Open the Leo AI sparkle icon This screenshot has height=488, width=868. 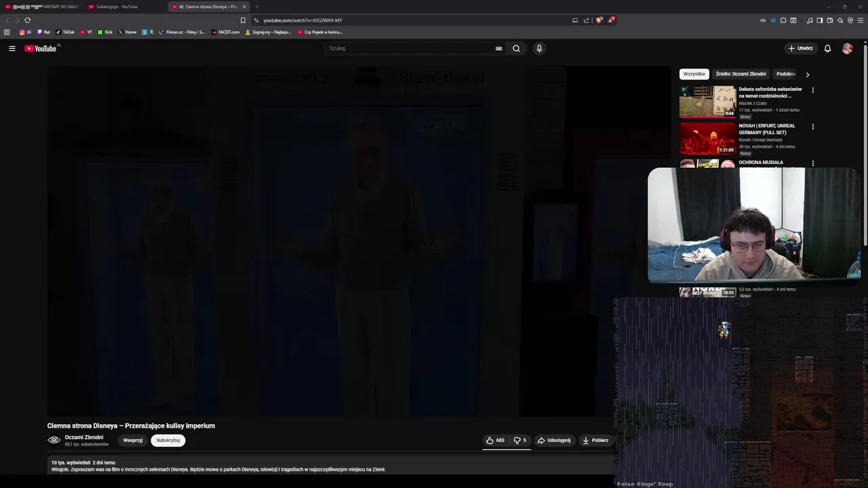pos(840,20)
